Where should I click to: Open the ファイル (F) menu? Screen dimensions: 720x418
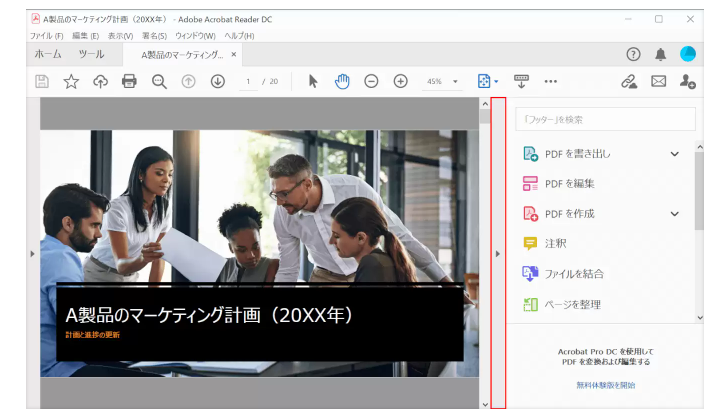[x=46, y=36]
